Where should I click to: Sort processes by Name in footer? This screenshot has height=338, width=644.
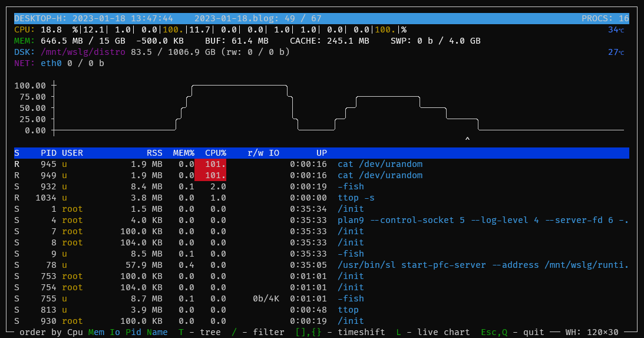point(157,332)
